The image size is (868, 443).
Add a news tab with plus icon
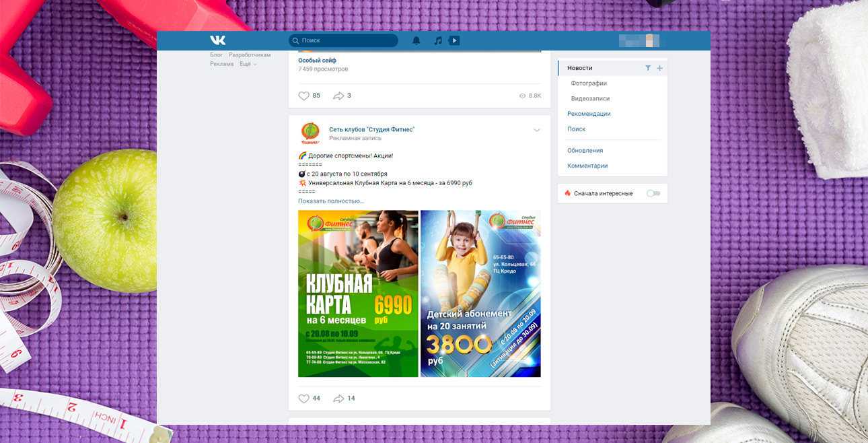pos(659,68)
